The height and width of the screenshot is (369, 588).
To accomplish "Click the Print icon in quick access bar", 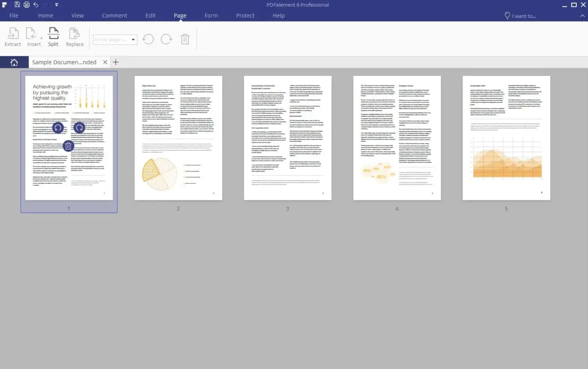I will click(x=26, y=5).
